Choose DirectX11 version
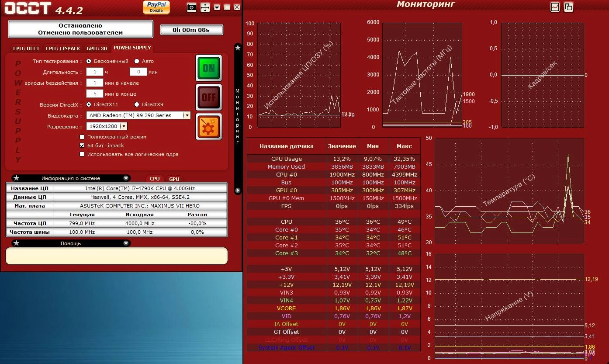The image size is (609, 364). (x=89, y=104)
